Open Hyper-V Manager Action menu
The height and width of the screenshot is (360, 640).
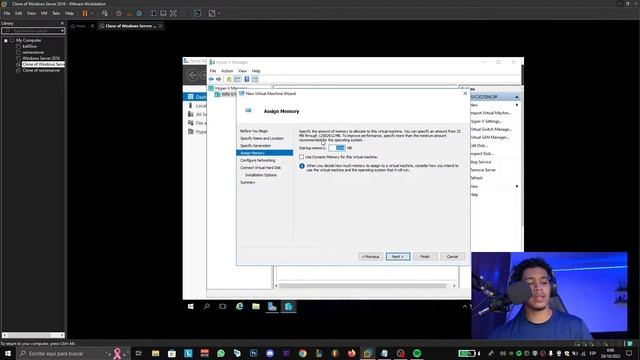tap(227, 71)
